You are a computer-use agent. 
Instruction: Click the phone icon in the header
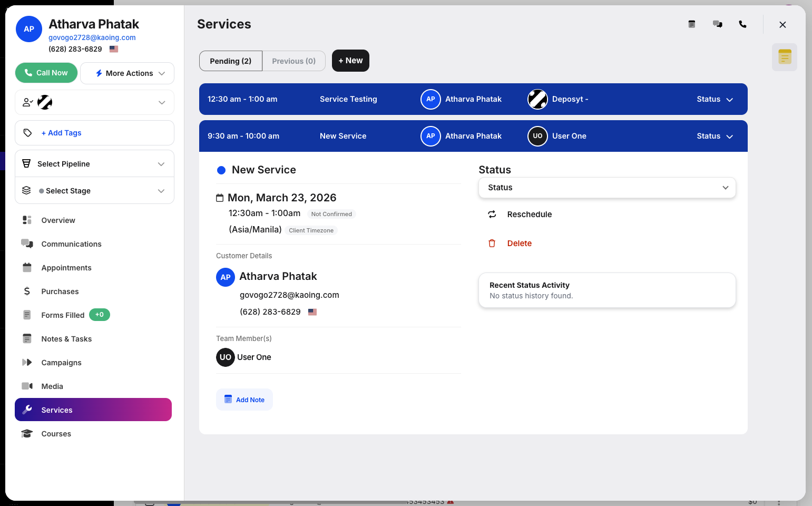(742, 24)
